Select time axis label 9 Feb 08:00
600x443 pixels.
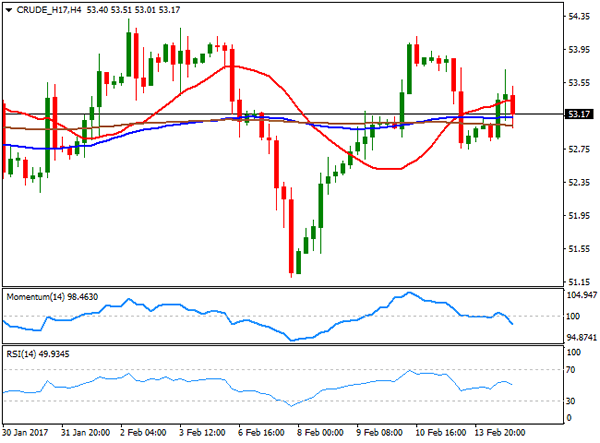379,433
